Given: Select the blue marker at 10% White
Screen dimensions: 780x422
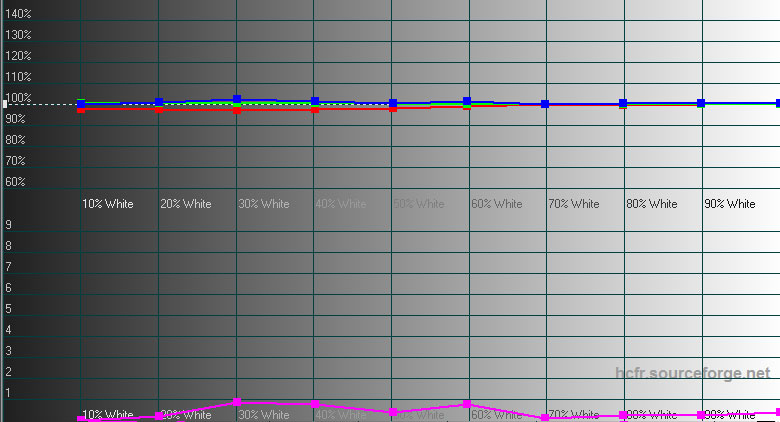Looking at the screenshot, I should click(81, 103).
